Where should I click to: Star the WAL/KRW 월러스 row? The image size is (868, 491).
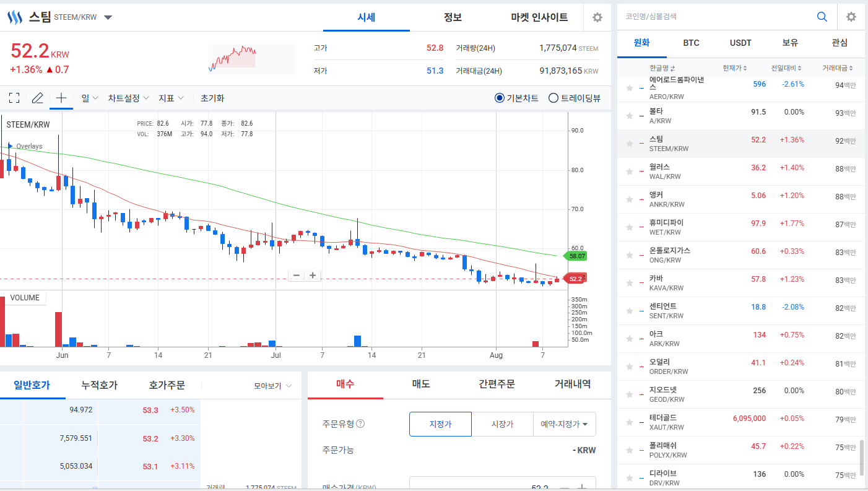coord(630,172)
